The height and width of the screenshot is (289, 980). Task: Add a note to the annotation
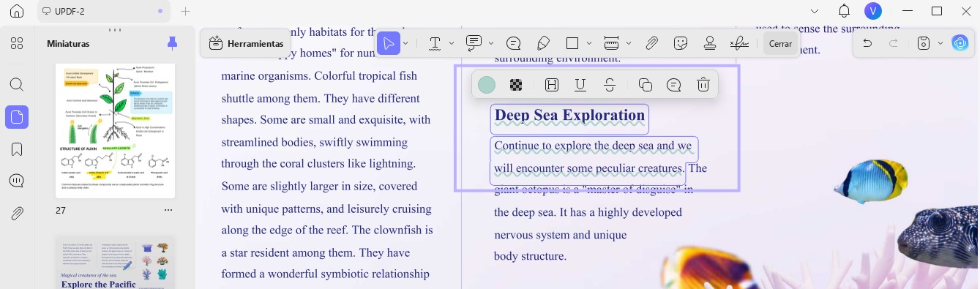pos(674,85)
